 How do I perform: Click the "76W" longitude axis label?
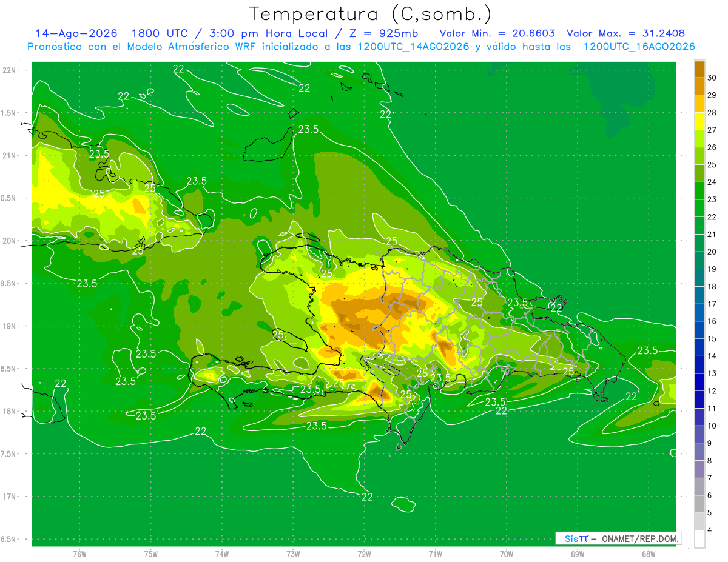click(80, 554)
